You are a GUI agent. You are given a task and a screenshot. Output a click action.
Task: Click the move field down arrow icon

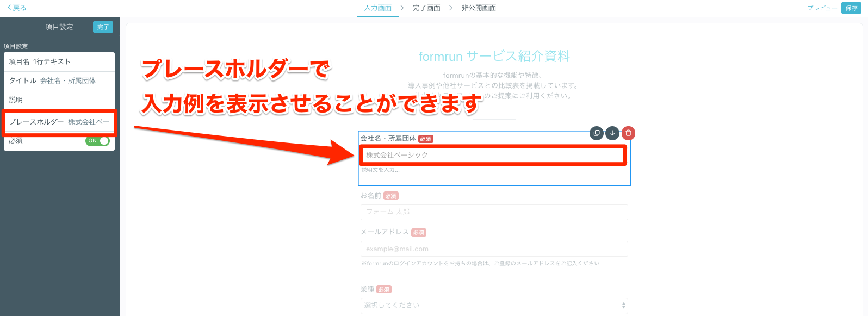612,133
